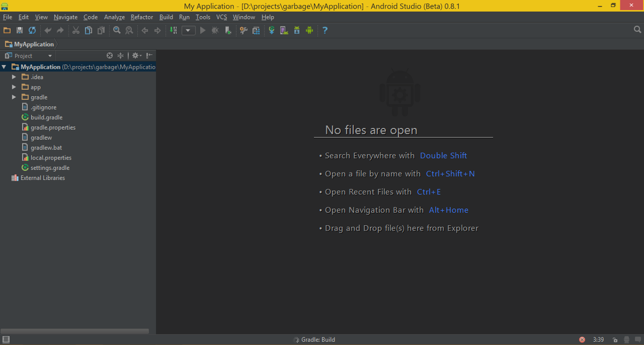Click the Search Everywhere magnifier icon

tap(638, 30)
